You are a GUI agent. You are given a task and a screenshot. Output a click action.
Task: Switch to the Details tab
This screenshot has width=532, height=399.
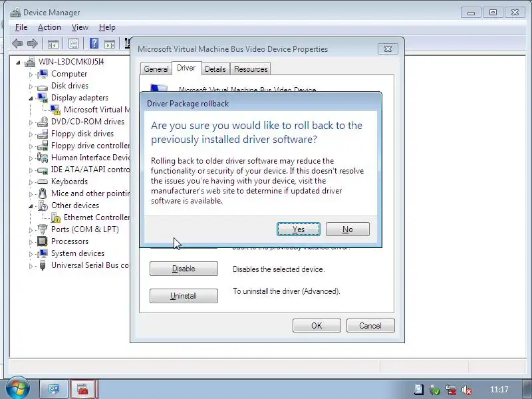click(x=215, y=69)
